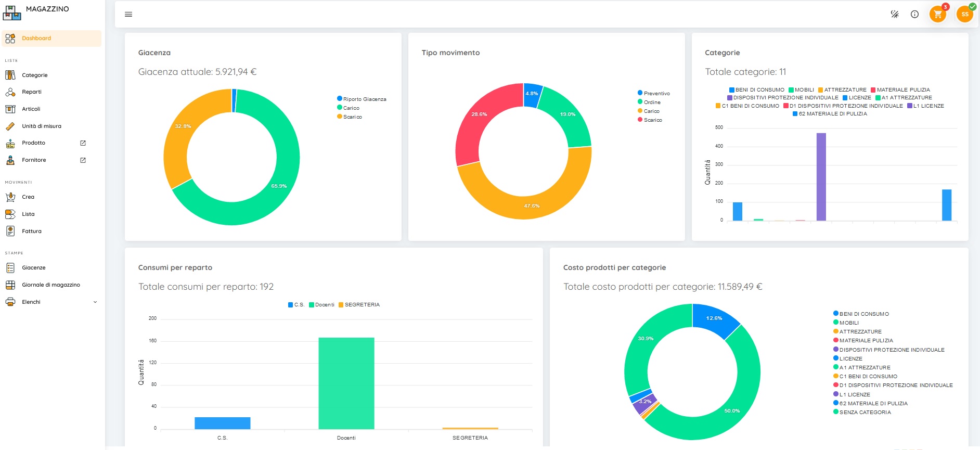The image size is (980, 450).
Task: Open the hamburger menu in top bar
Action: coord(128,15)
